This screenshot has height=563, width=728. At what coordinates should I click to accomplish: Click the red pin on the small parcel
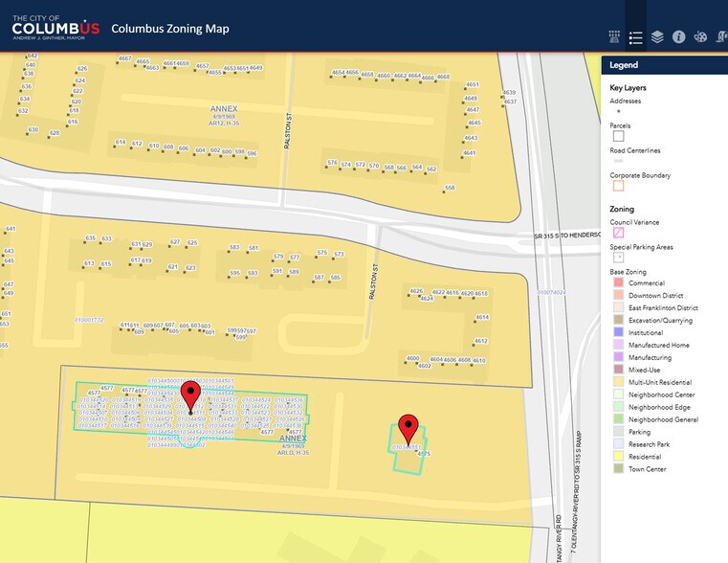coord(408,430)
